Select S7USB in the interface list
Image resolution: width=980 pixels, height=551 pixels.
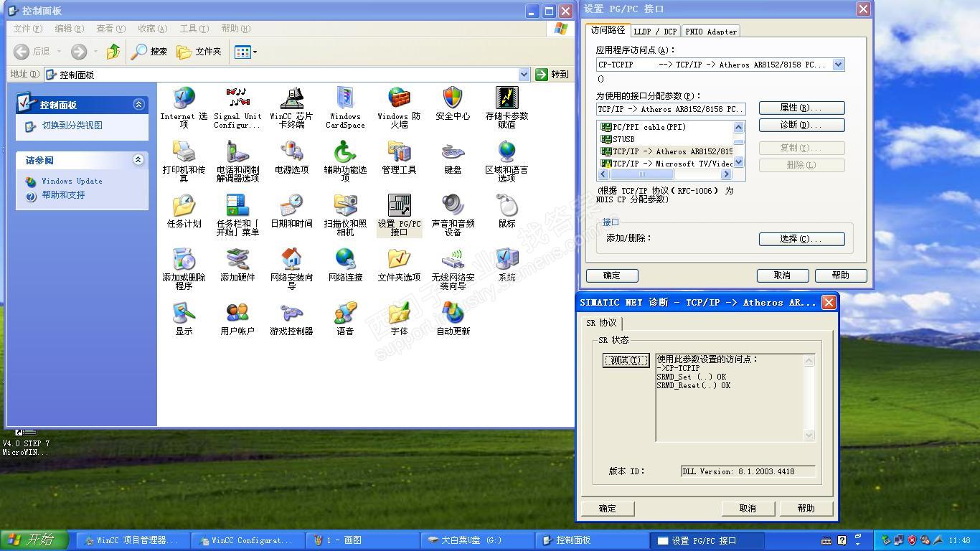click(666, 139)
